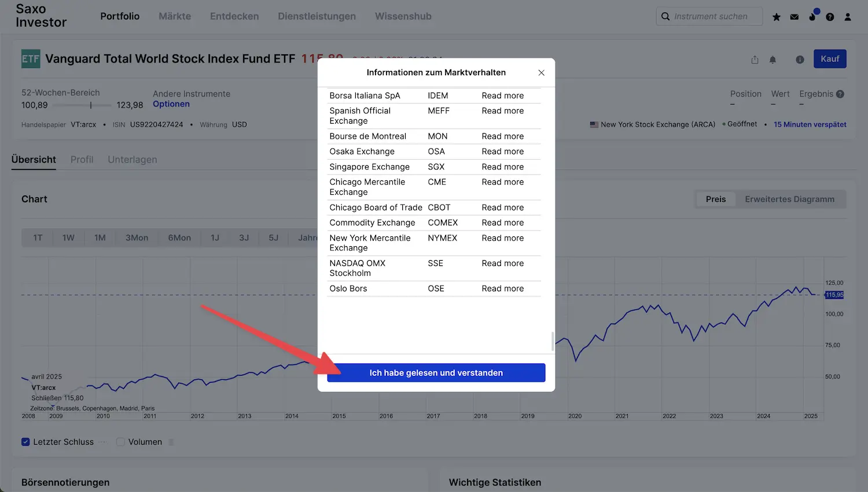Switch to the Unterlagen tab
The width and height of the screenshot is (868, 492).
coord(133,160)
